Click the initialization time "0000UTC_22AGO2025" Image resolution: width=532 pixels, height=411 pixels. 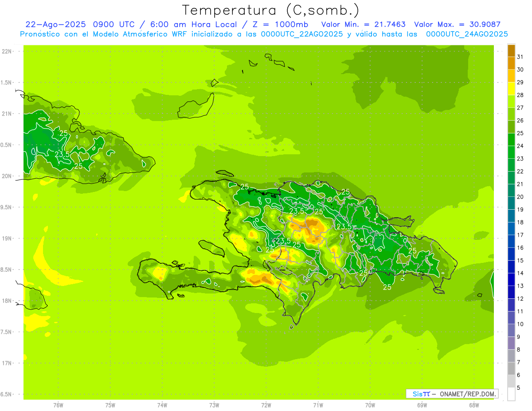(302, 34)
